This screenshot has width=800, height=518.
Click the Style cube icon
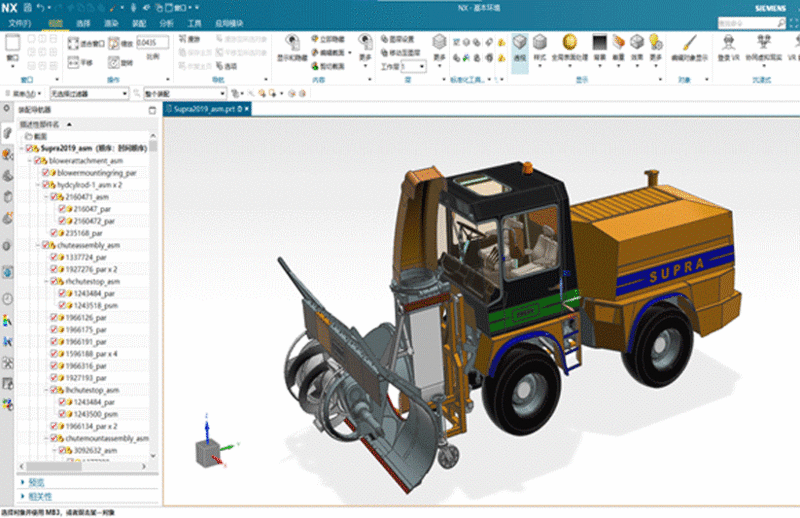pyautogui.click(x=539, y=43)
